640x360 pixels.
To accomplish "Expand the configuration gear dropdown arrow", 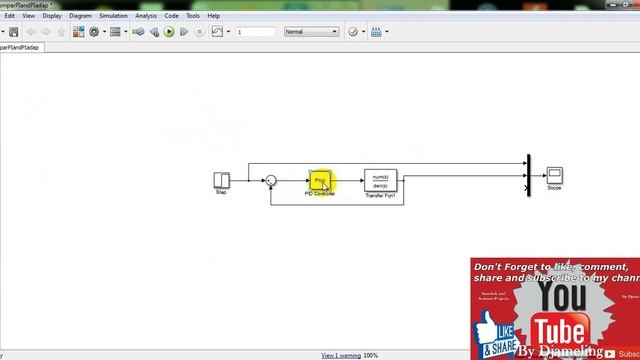I will coord(104,32).
